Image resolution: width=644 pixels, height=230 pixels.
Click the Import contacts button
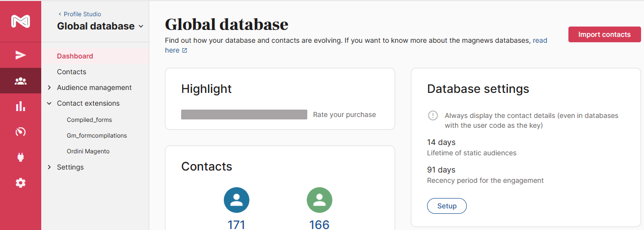click(x=604, y=34)
